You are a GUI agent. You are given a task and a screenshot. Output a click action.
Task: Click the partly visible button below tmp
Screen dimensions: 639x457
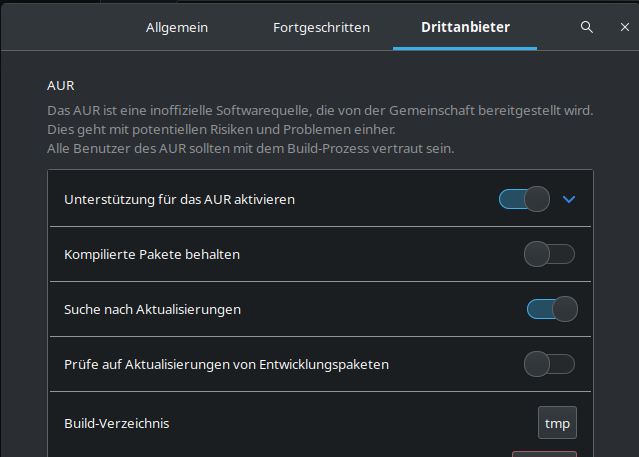544,453
